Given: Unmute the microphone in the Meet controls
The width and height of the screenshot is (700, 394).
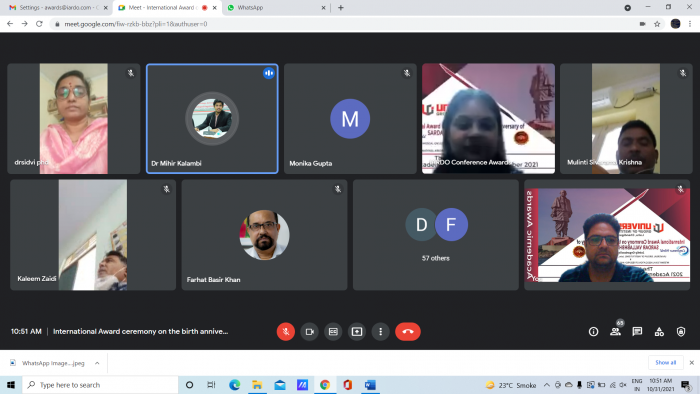Looking at the screenshot, I should pos(286,332).
